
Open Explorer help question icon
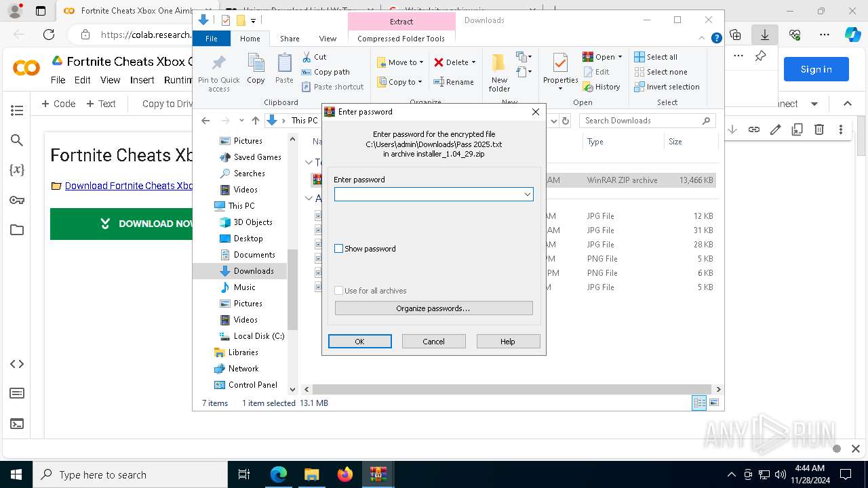[x=716, y=39]
